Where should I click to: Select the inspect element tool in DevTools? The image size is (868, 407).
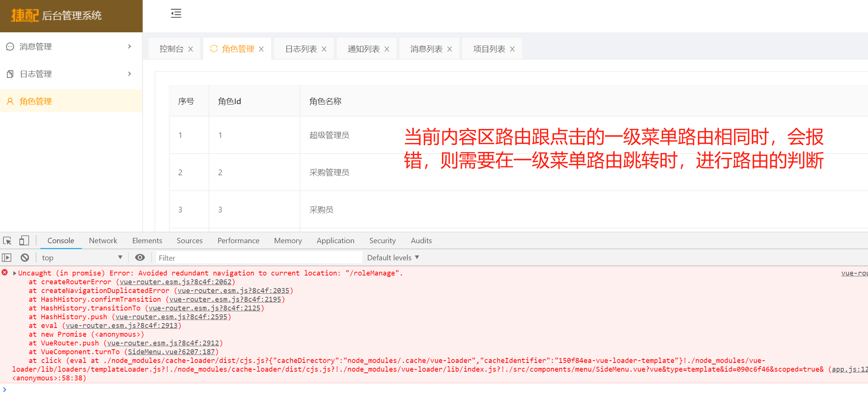[x=7, y=240]
